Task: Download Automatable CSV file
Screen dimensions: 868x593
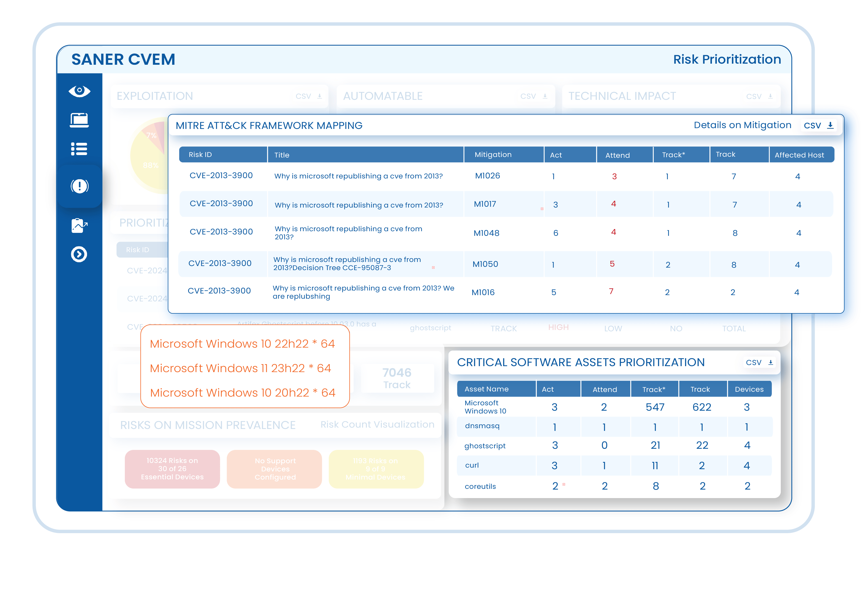Action: click(x=534, y=96)
